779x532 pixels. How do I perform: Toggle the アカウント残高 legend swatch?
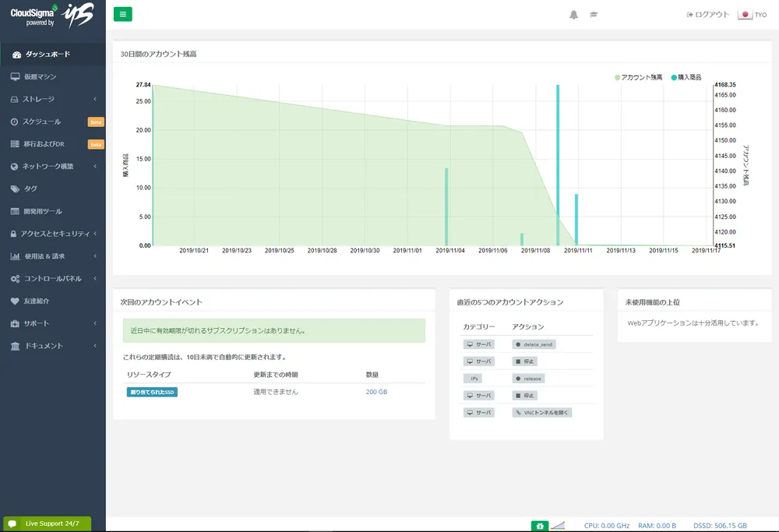click(618, 77)
